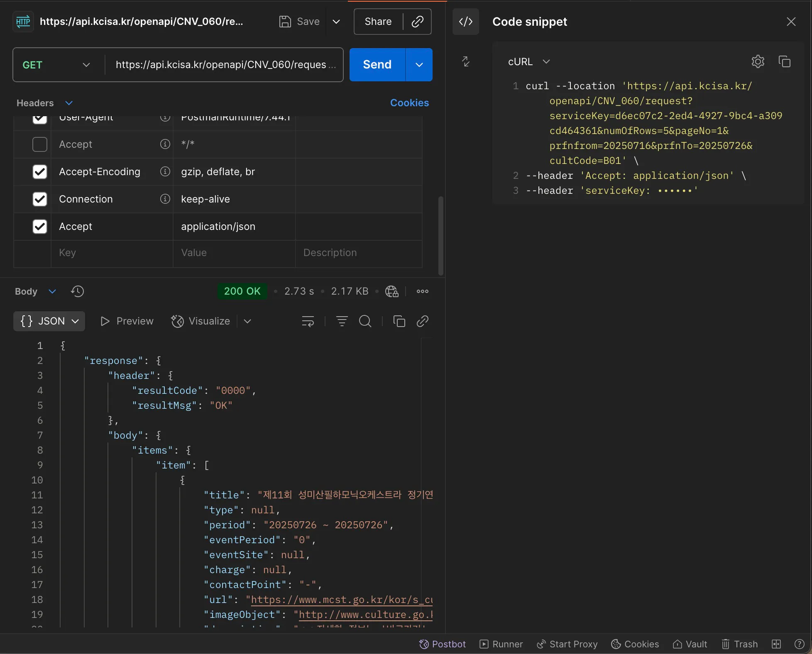This screenshot has width=812, height=654.
Task: Copy the response body to clipboard
Action: [x=399, y=321]
